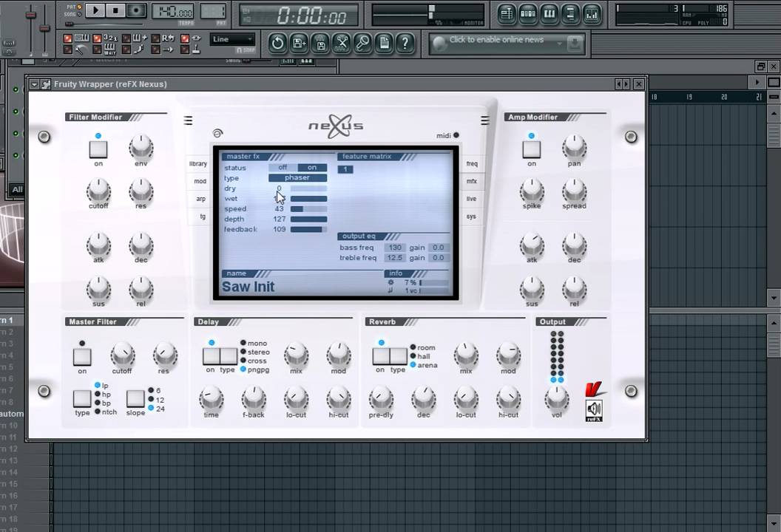Click the wrapper settings wrench icon
Viewport: 781px width, 532px height.
pyautogui.click(x=47, y=84)
